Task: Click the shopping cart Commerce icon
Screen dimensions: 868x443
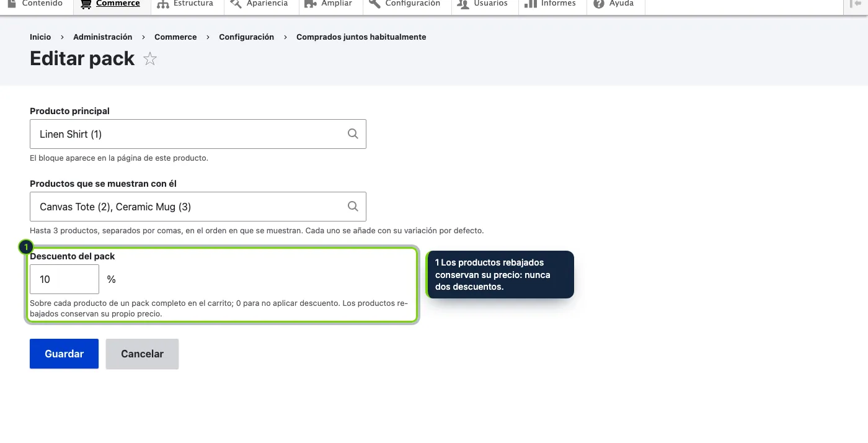Action: click(86, 4)
